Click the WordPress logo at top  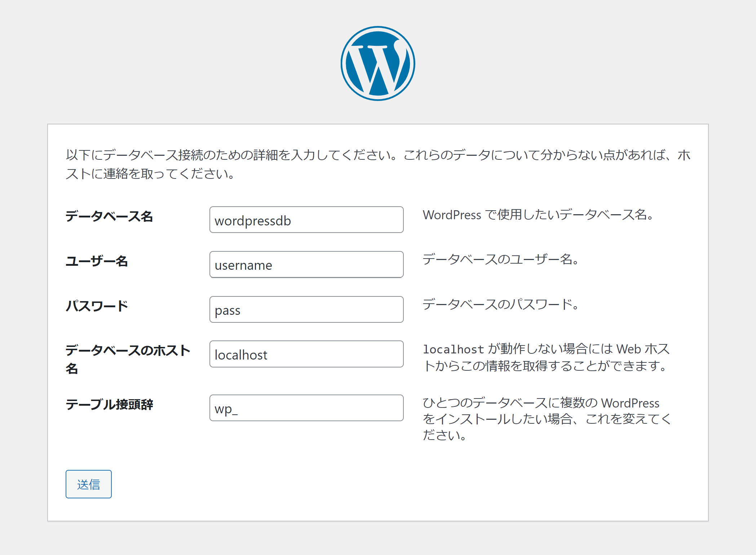pos(378,63)
